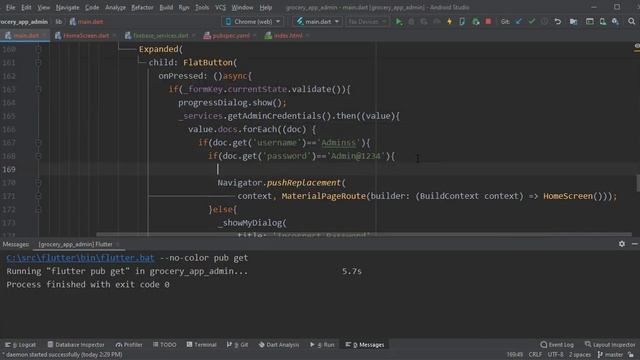Collapse fold marker at line 168
640x360 pixels.
click(38, 156)
